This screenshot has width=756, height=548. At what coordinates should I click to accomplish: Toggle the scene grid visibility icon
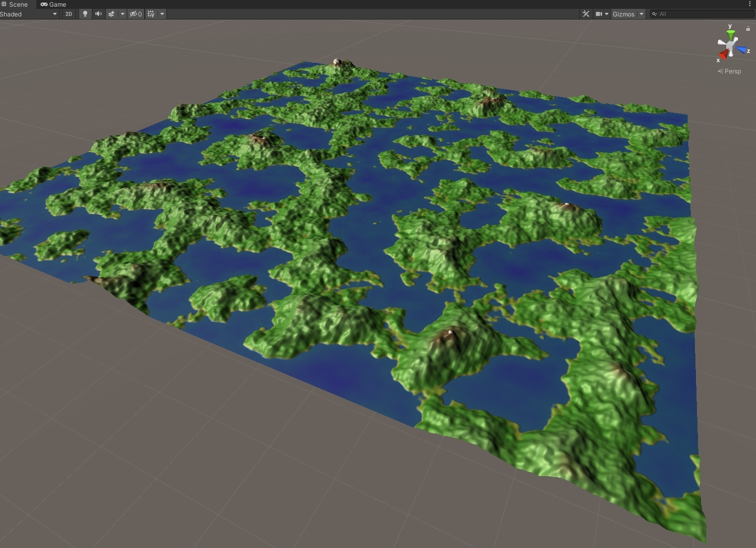pos(151,14)
